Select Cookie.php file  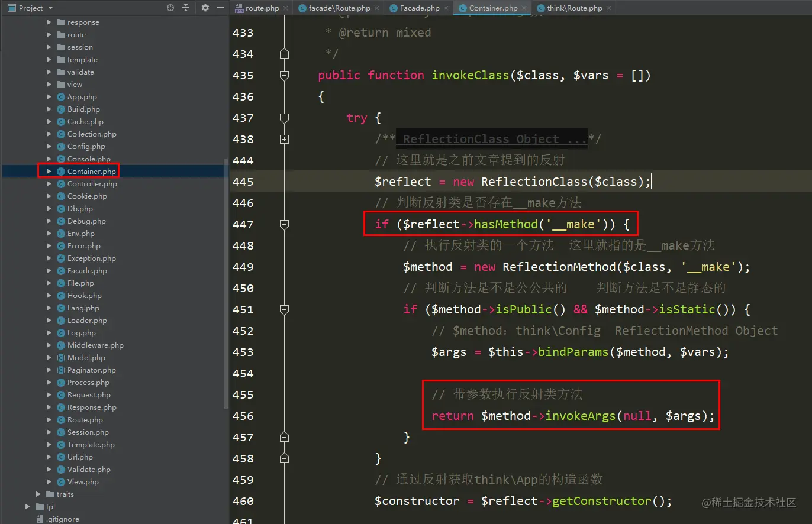87,196
